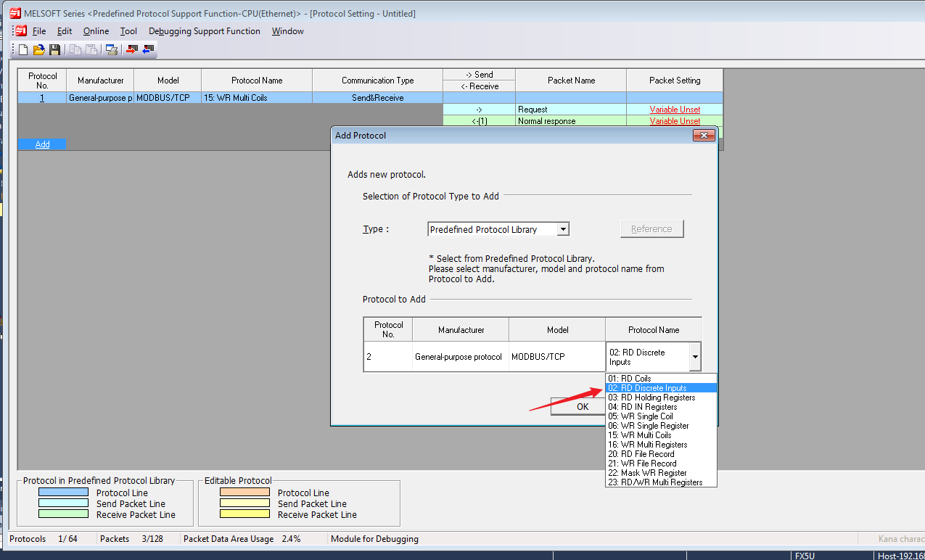Viewport: 925px width, 560px height.
Task: Click the Paste toolbar icon
Action: [x=91, y=49]
